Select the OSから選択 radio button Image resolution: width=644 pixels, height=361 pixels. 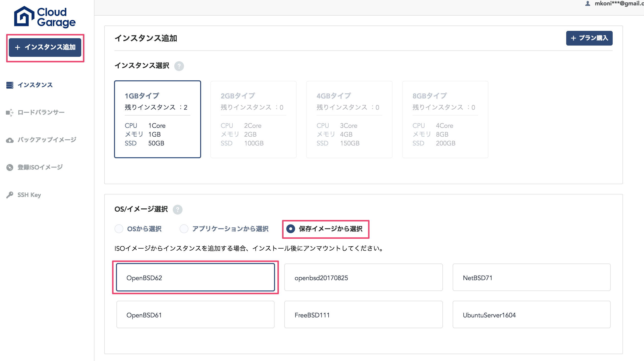coord(119,229)
